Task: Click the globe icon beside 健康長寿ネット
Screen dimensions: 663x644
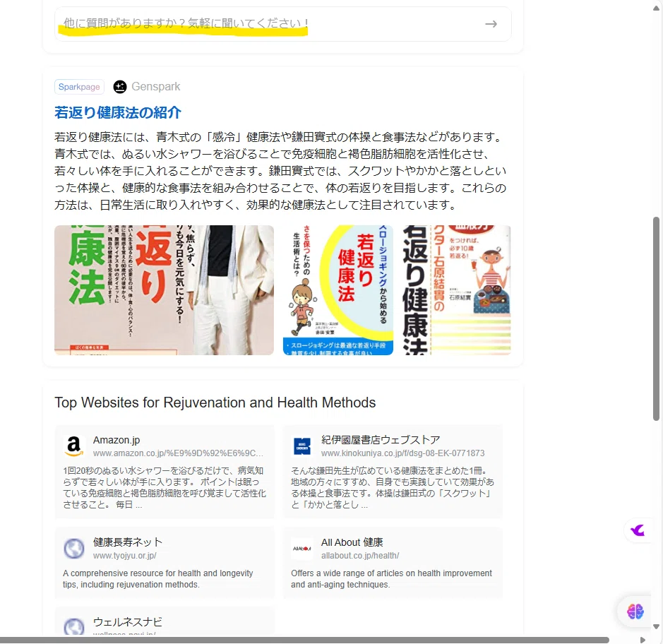Action: [74, 549]
